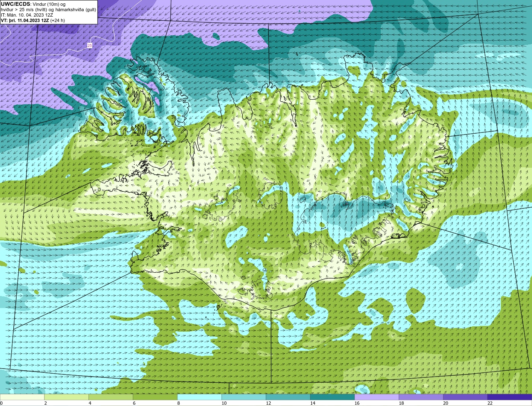The width and height of the screenshot is (532, 406).
Task: Click the '22' scale label
Action: coord(490,403)
